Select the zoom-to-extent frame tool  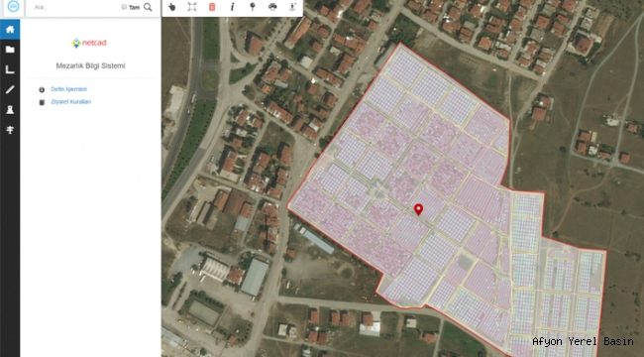[x=192, y=7]
